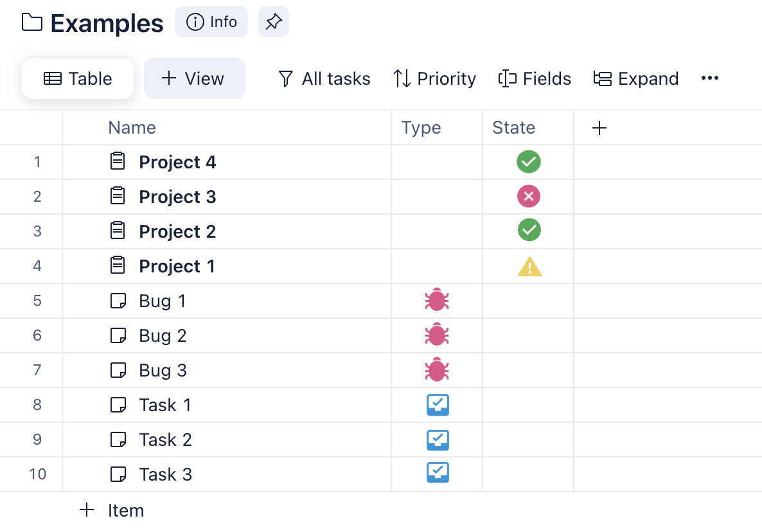Viewport: 762px width, 532px height.
Task: Click the folder icon beside Examples title
Action: [x=31, y=22]
